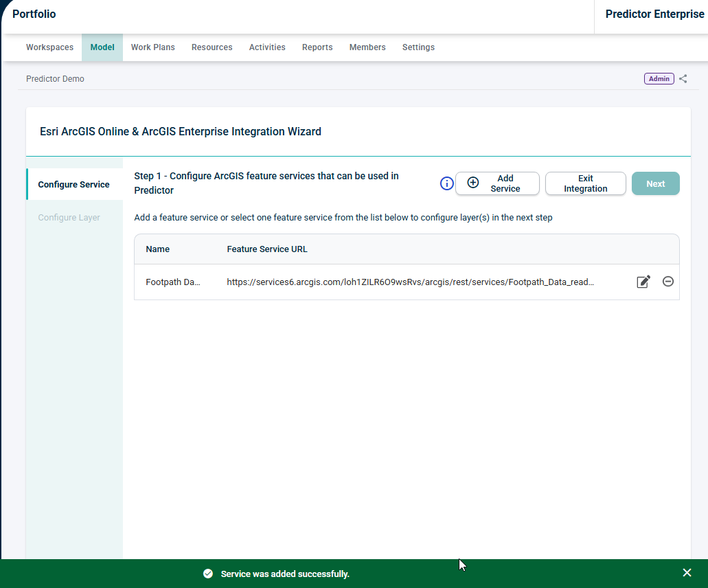708x588 pixels.
Task: Click the Footpath_Data feature service URL
Action: [410, 282]
